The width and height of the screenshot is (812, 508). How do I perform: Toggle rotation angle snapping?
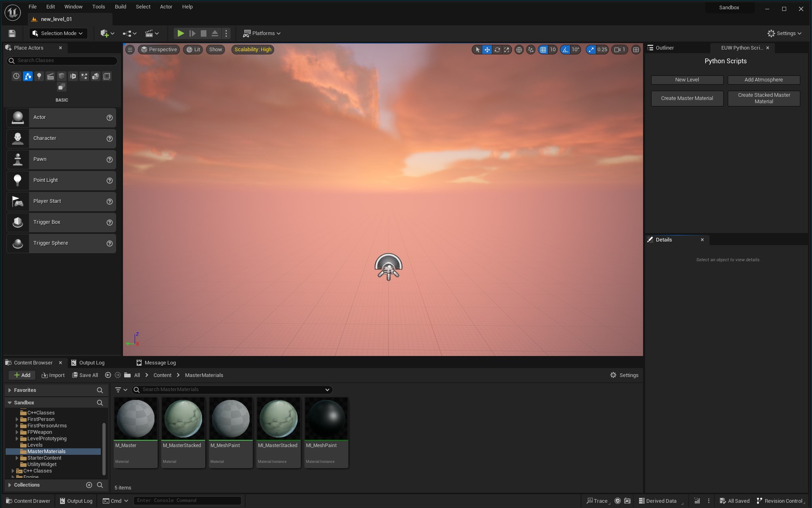(565, 50)
